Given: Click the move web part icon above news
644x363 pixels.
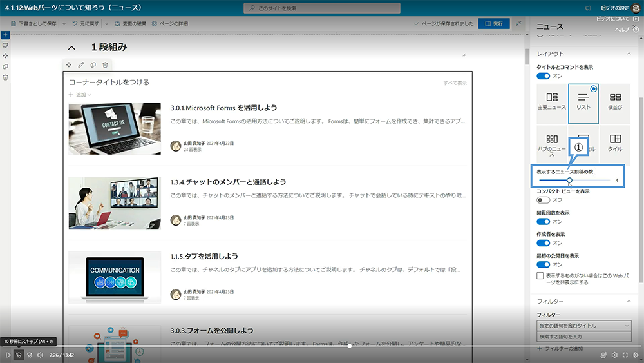Looking at the screenshot, I should tap(69, 65).
